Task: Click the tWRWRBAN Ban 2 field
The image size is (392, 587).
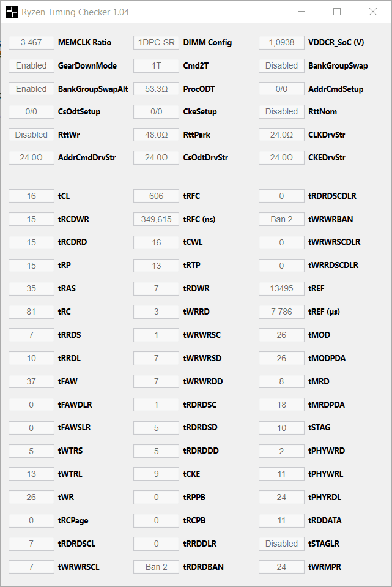Action: pos(282,219)
